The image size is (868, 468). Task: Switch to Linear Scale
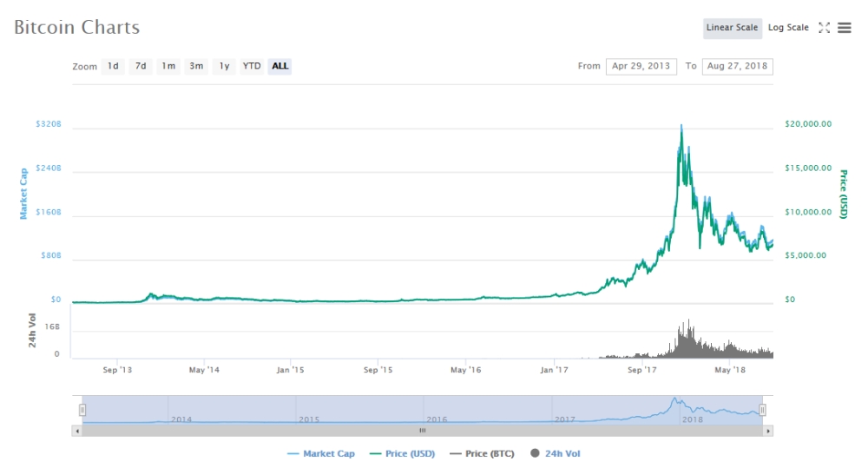point(732,28)
